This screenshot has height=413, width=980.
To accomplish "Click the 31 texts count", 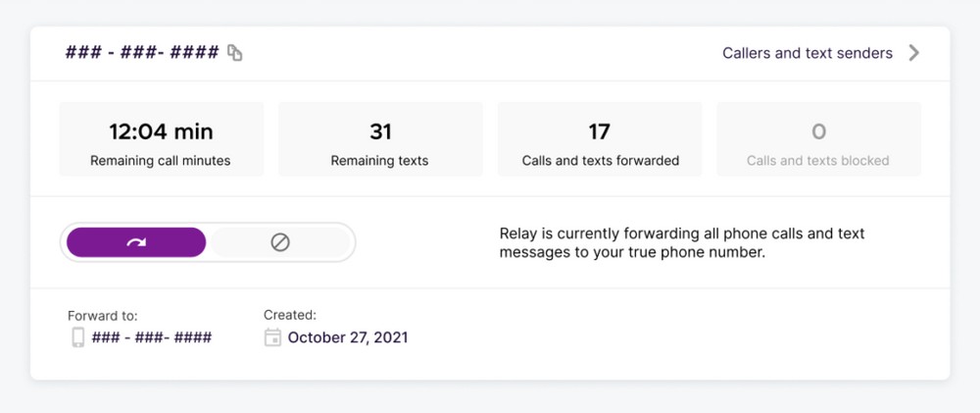I will (x=380, y=130).
